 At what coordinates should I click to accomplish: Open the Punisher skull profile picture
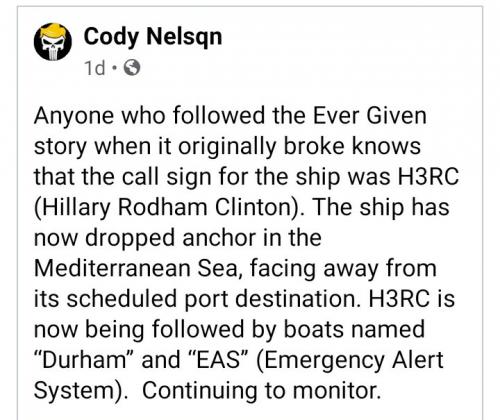53,42
